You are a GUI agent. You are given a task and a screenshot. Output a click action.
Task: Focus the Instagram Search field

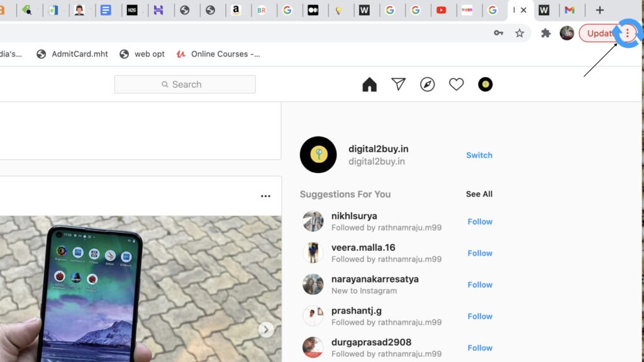tap(185, 84)
